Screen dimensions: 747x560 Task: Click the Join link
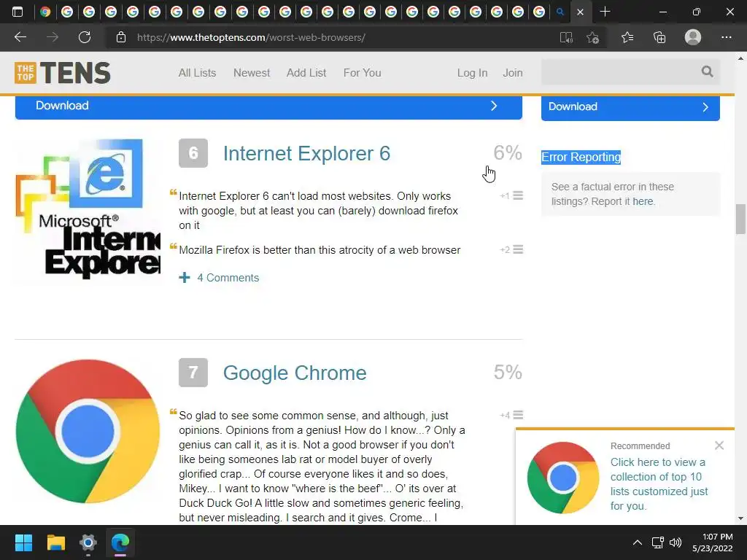(513, 73)
